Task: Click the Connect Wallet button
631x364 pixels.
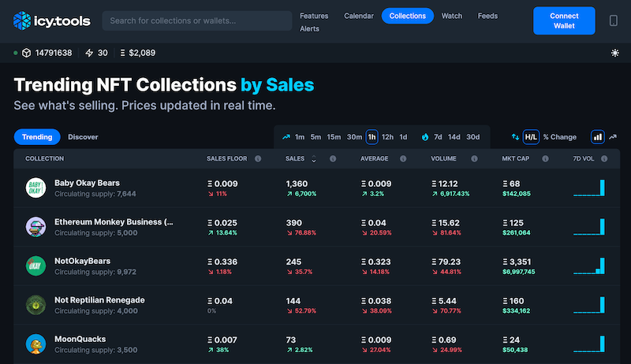Action: 564,20
